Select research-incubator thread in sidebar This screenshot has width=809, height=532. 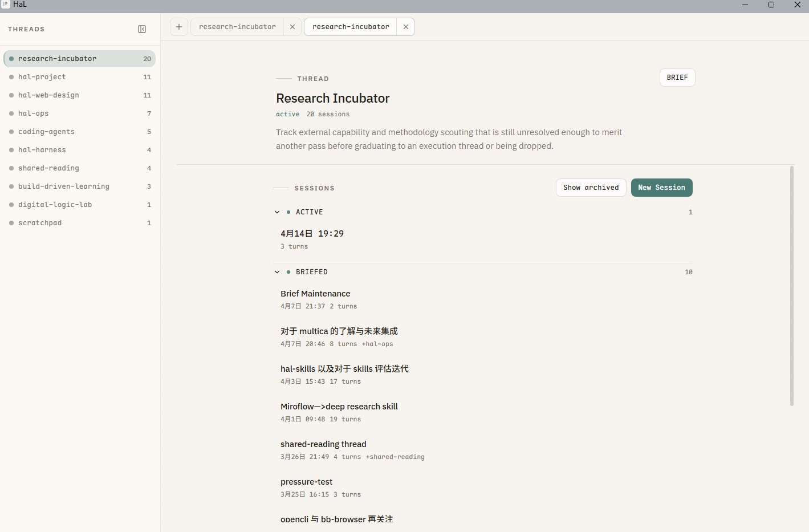pos(80,59)
